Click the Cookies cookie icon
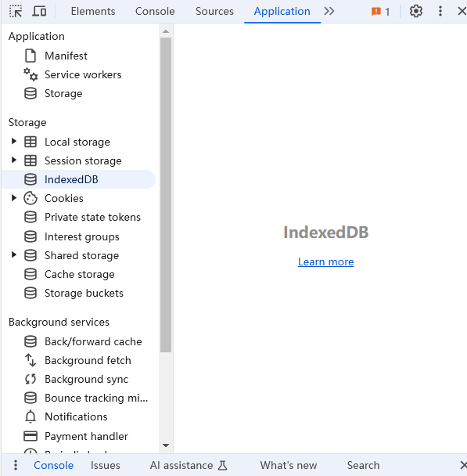 click(31, 198)
